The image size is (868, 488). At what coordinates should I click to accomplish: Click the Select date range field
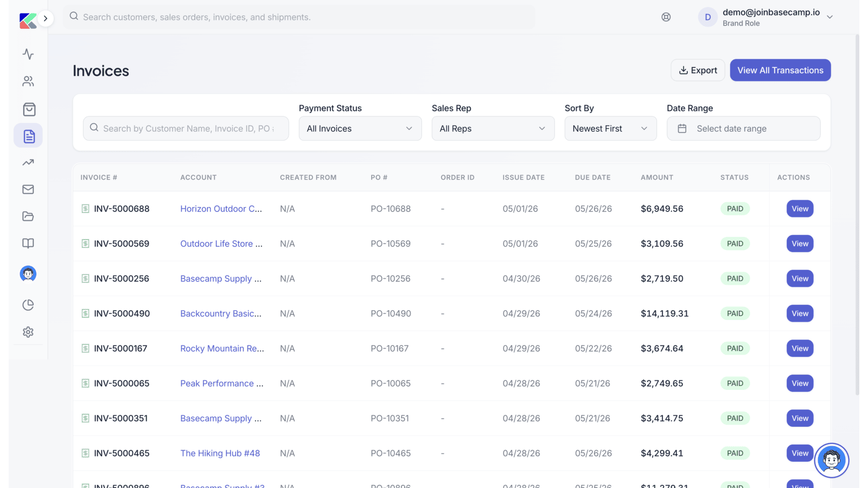click(743, 129)
